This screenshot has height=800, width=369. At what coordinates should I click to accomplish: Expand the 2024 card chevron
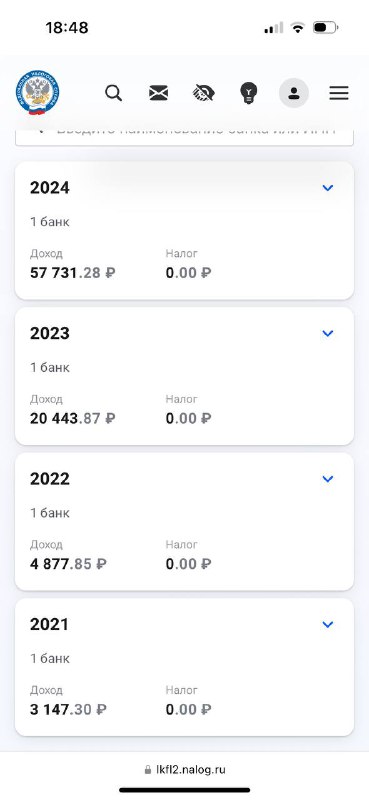[328, 188]
